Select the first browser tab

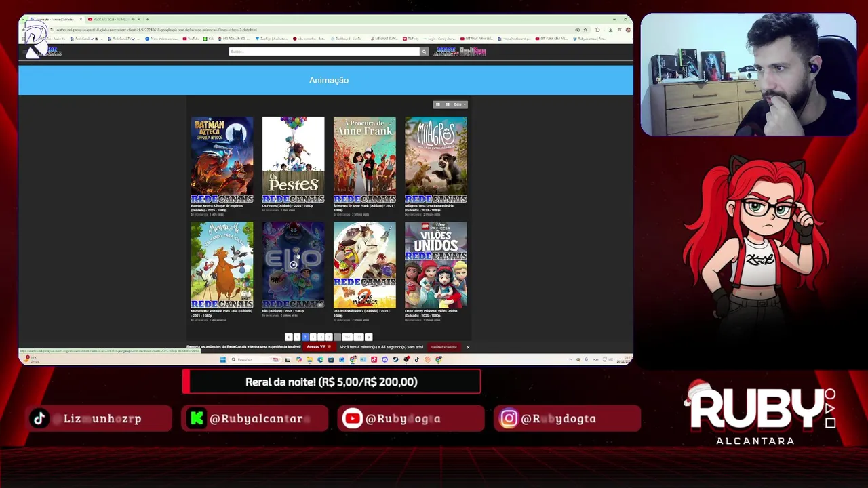(56, 19)
